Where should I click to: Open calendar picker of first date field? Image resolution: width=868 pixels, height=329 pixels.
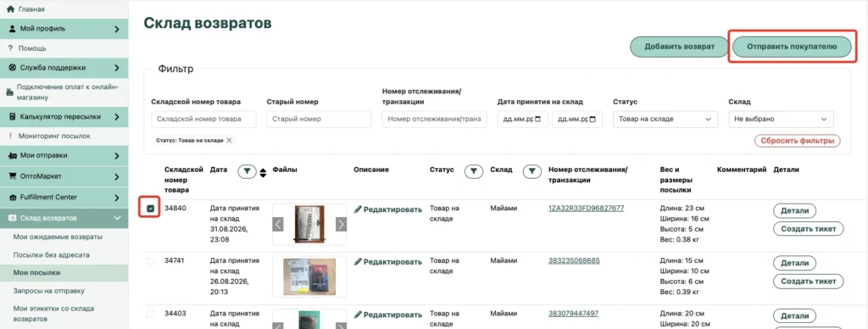pyautogui.click(x=538, y=119)
